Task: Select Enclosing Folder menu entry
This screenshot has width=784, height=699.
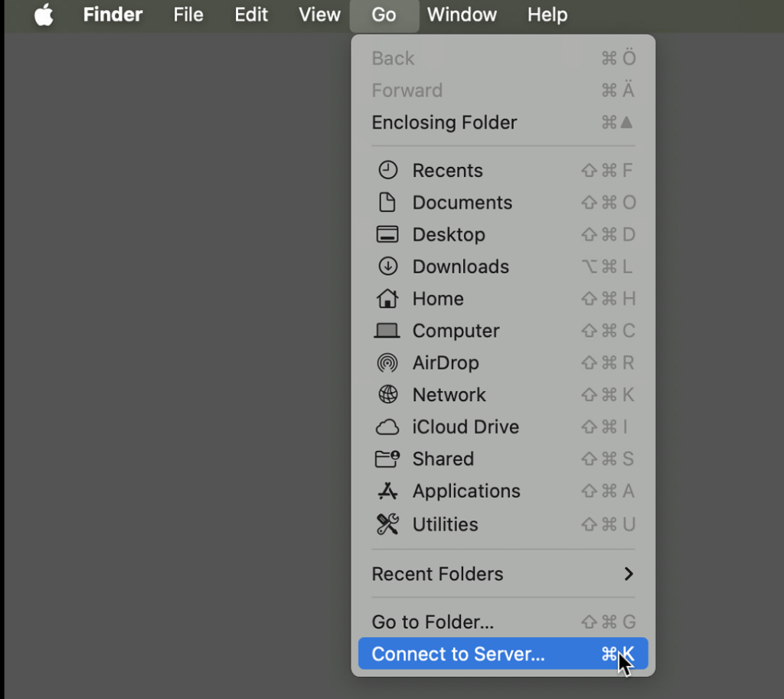Action: pos(444,122)
